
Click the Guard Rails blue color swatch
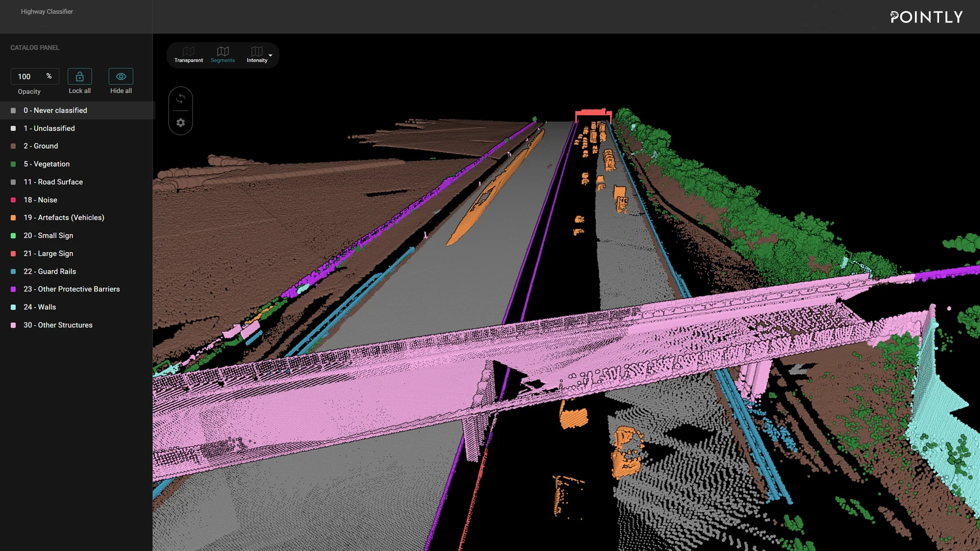coord(13,272)
